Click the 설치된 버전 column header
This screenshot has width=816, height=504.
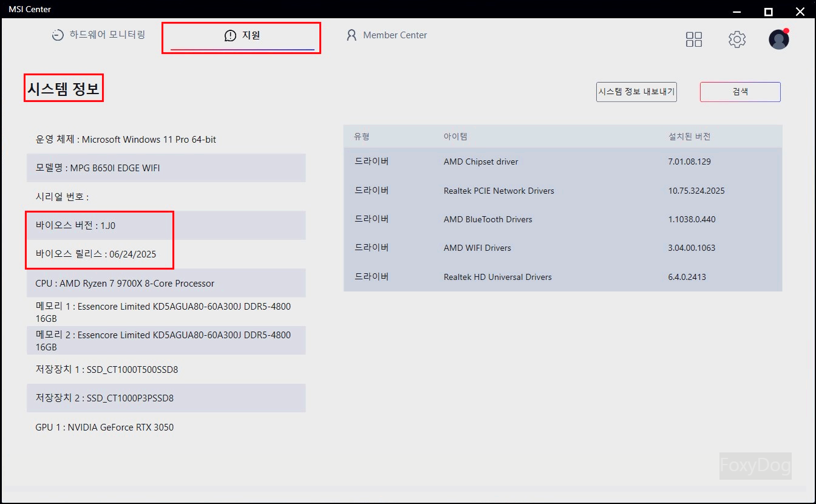(x=689, y=137)
